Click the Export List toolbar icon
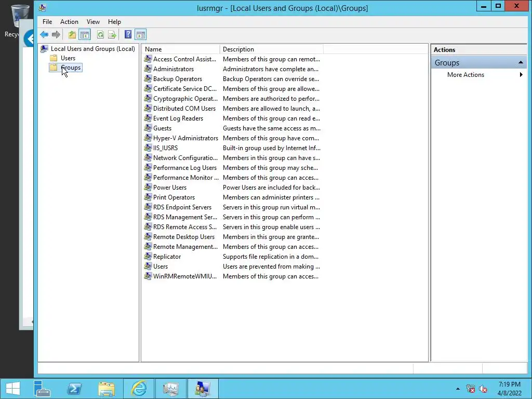Viewport: 532px width, 399px height. pos(112,35)
